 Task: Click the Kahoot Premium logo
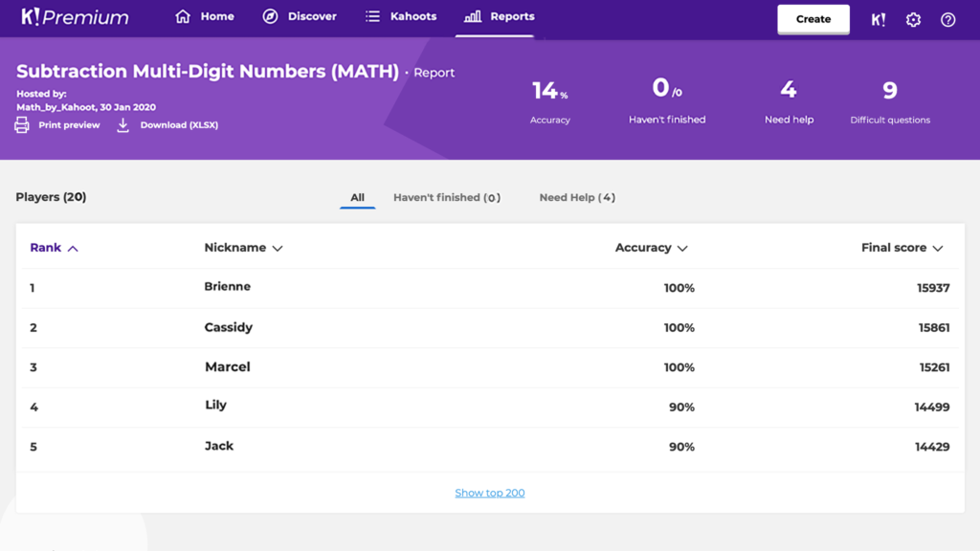point(75,17)
